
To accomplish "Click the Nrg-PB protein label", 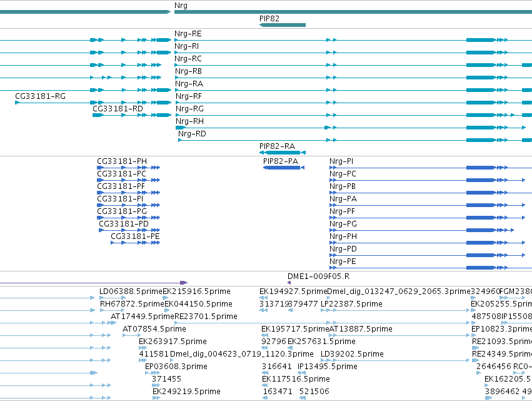I will click(343, 186).
